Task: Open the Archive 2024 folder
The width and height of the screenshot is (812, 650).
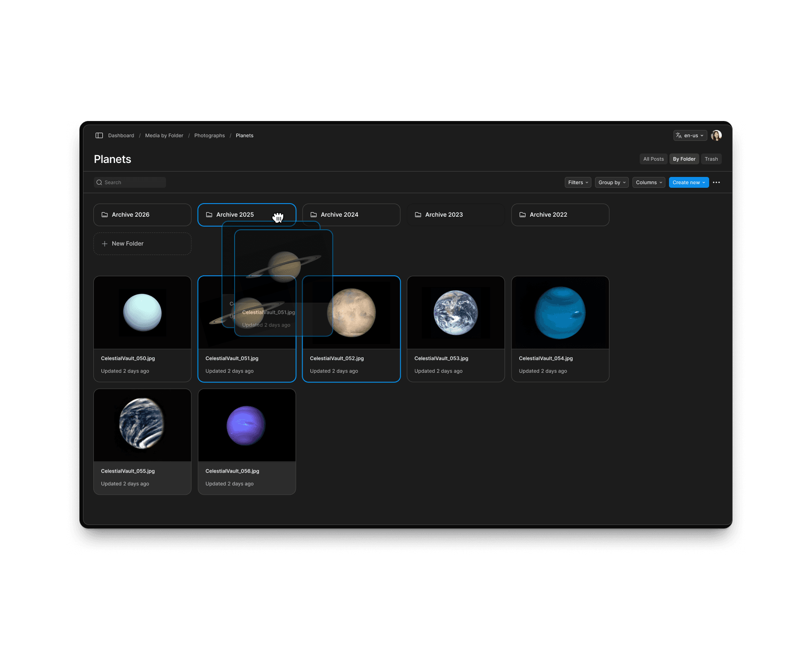Action: point(351,215)
